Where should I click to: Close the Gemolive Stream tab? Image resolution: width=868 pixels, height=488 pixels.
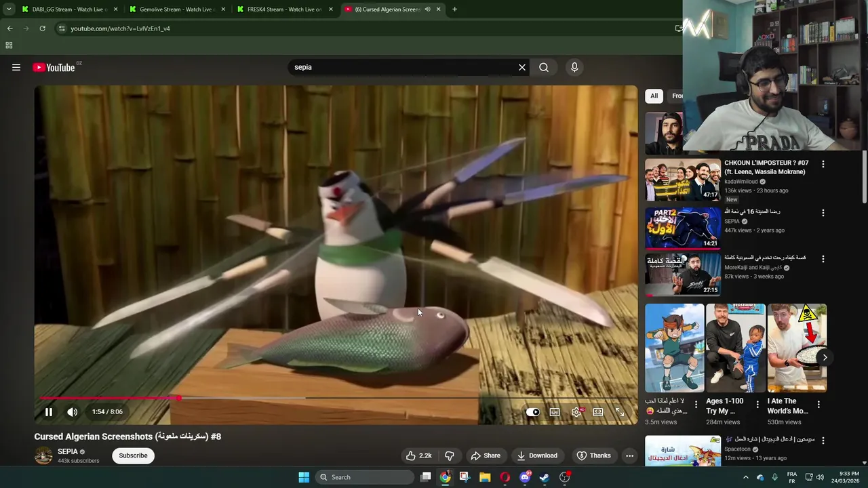(223, 9)
